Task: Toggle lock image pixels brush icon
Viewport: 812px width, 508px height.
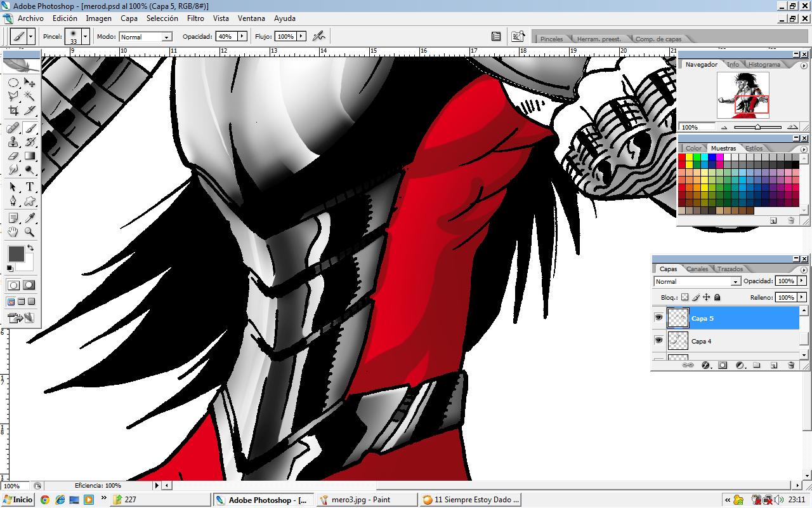Action: (x=696, y=297)
